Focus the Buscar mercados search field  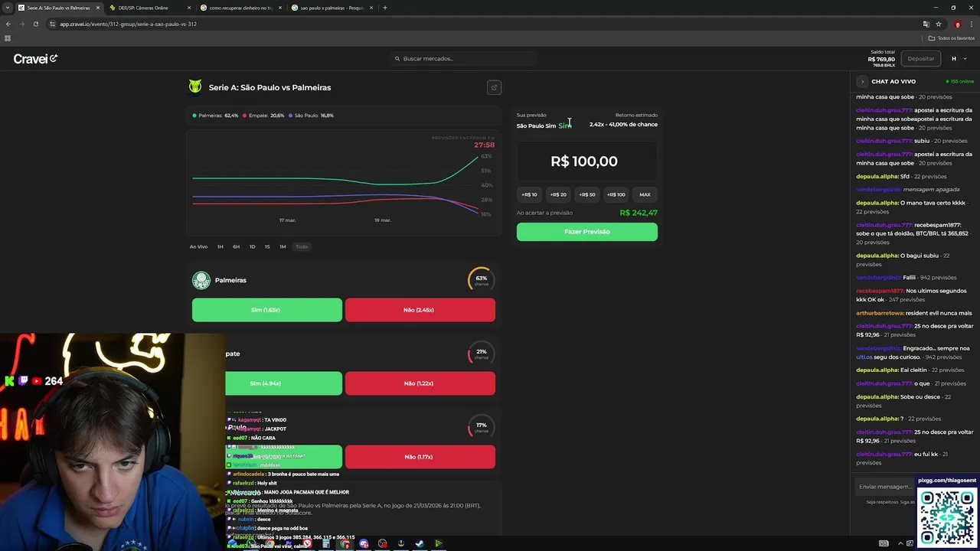[x=462, y=59]
